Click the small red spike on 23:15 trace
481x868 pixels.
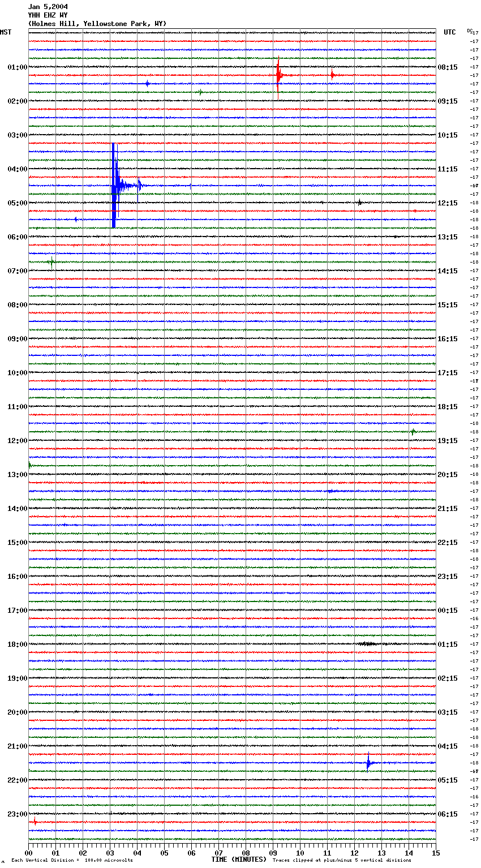click(x=35, y=822)
